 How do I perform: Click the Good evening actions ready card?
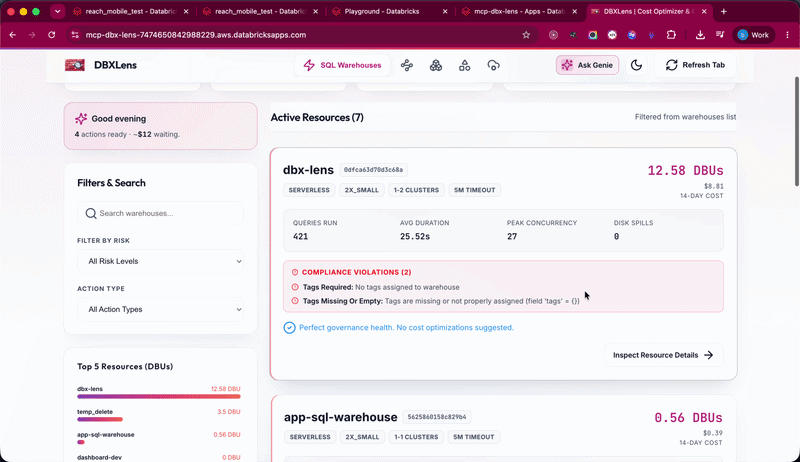click(x=160, y=126)
